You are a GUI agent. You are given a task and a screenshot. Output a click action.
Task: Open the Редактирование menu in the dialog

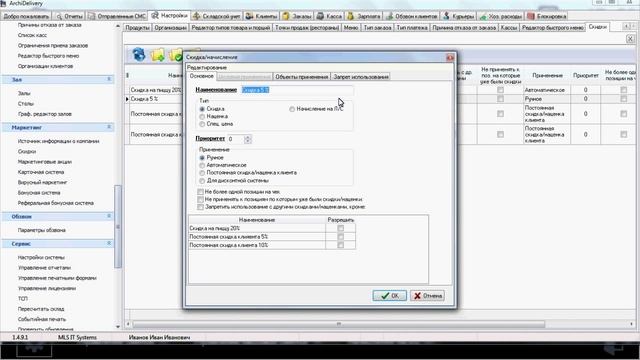207,67
